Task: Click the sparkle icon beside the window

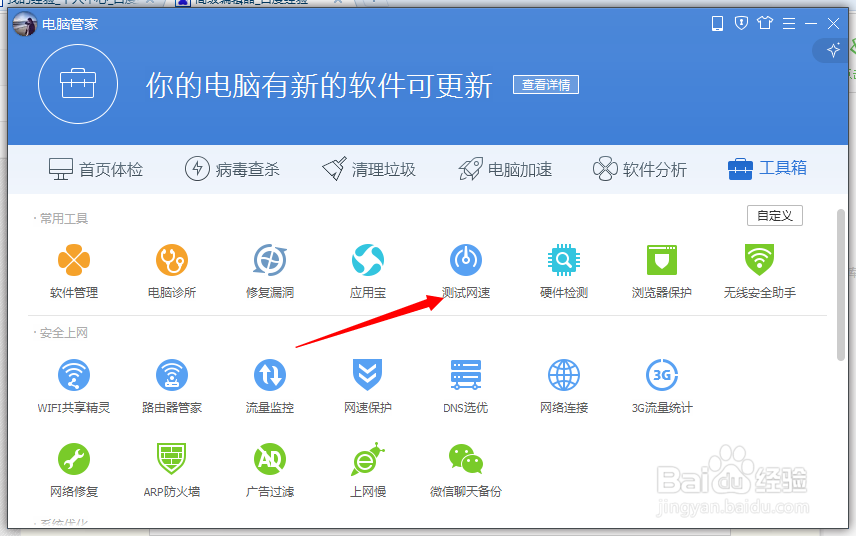Action: point(833,50)
